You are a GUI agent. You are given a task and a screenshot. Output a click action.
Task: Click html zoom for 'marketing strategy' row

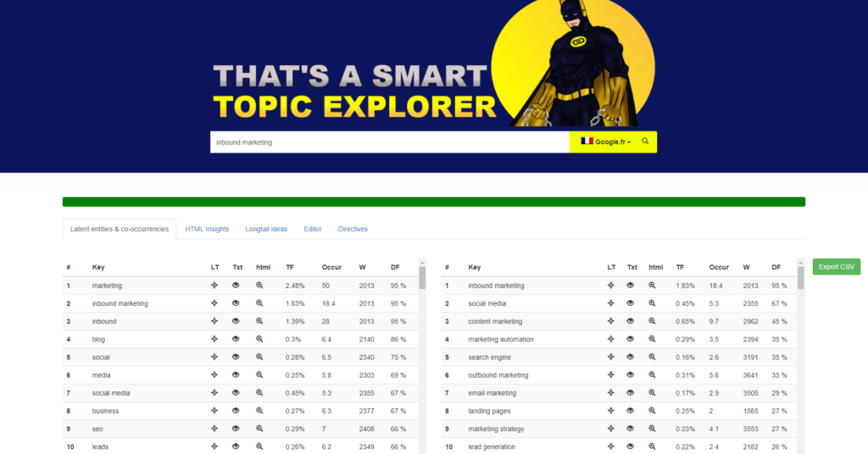[x=652, y=429]
